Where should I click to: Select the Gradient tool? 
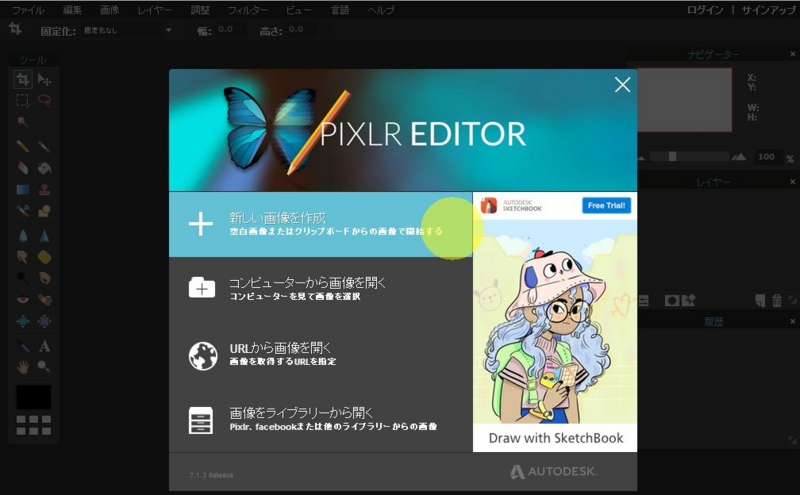pyautogui.click(x=22, y=189)
